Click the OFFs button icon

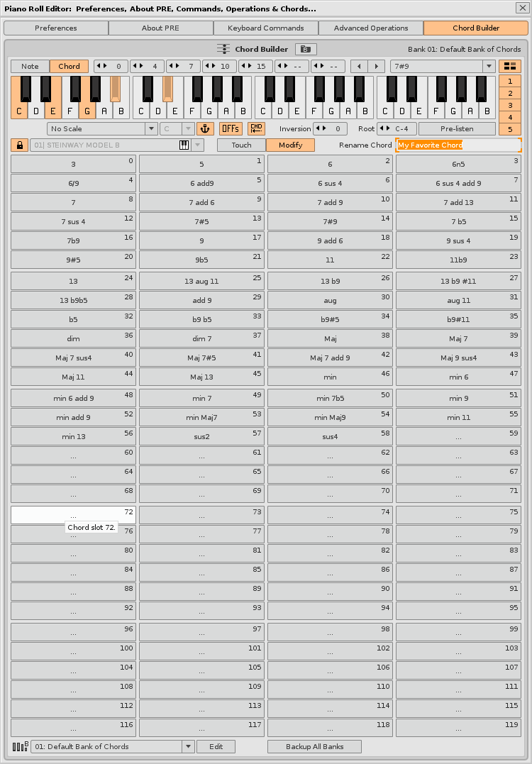pos(231,128)
